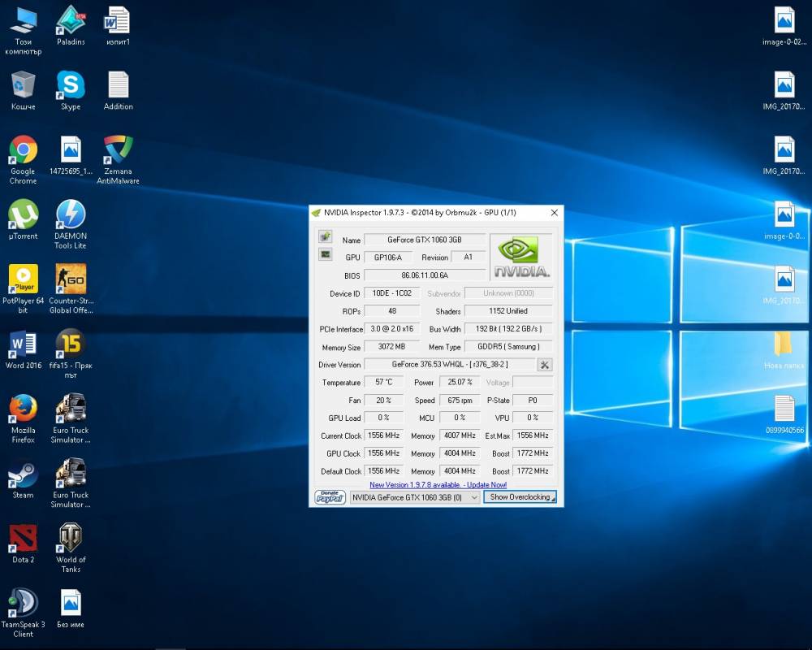Click the P-State value P0
Image resolution: width=812 pixels, height=650 pixels.
(x=533, y=401)
